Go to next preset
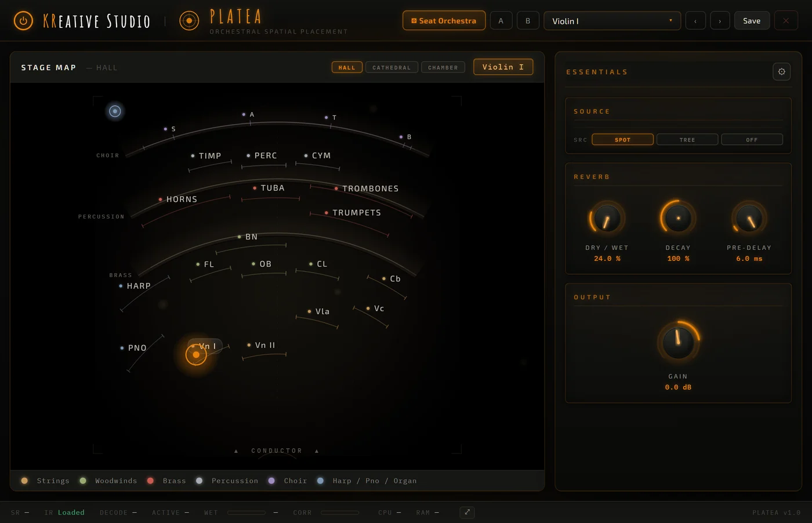Screen dimensions: 812x523 click(720, 21)
